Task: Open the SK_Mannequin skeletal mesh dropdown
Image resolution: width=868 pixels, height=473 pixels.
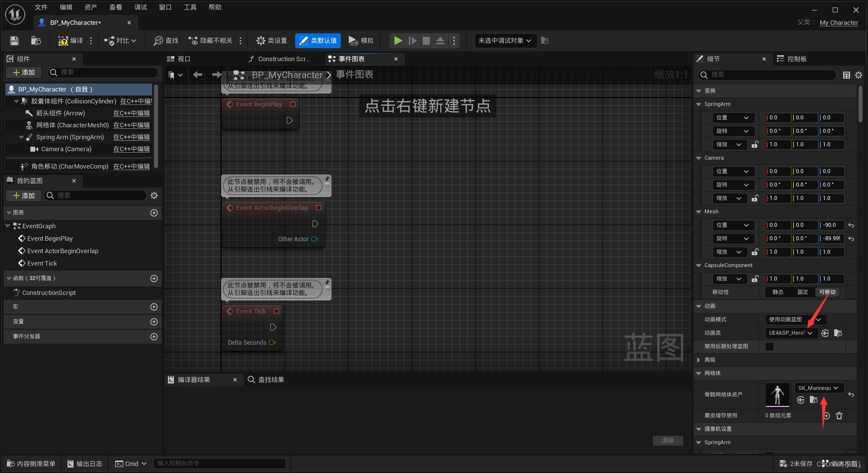Action: point(819,388)
